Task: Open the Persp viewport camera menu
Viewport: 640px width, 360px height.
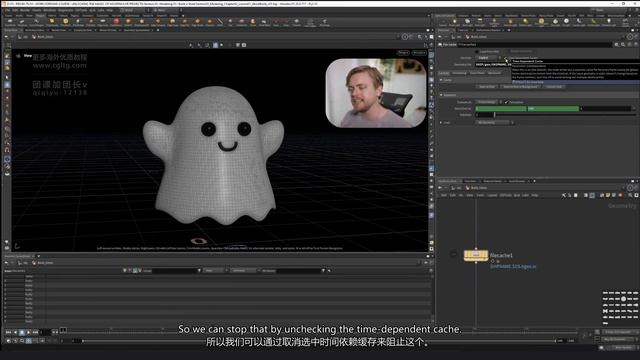Action: (403, 53)
